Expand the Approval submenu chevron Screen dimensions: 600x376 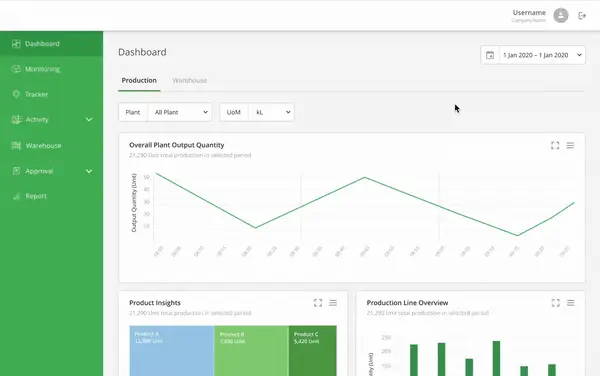[89, 171]
